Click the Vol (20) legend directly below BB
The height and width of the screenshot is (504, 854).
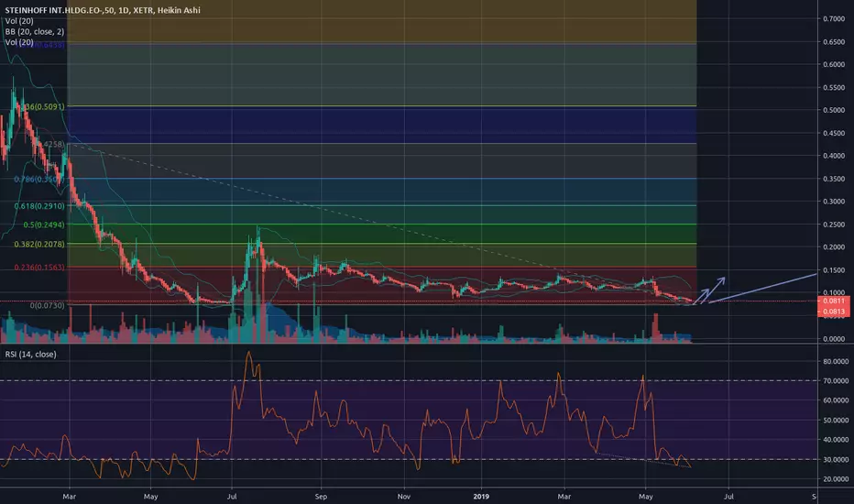19,42
